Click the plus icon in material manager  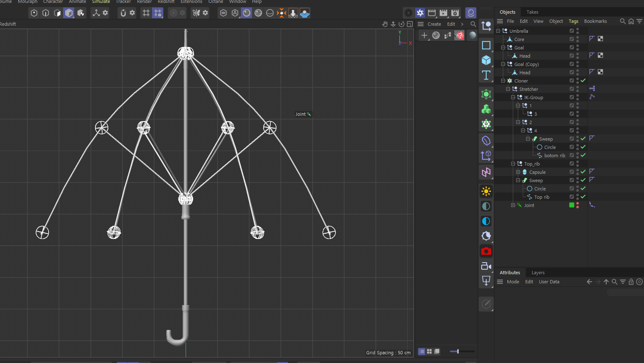click(x=424, y=35)
